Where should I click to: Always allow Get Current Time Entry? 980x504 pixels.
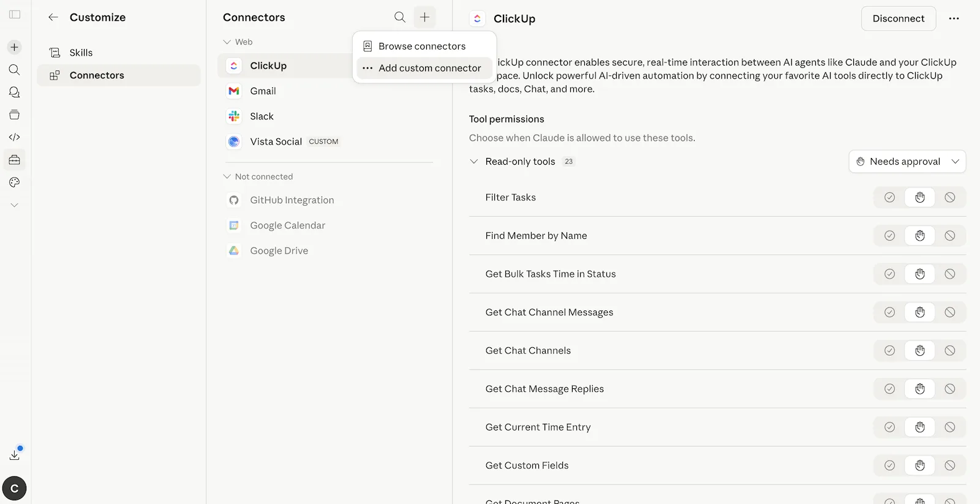click(889, 427)
